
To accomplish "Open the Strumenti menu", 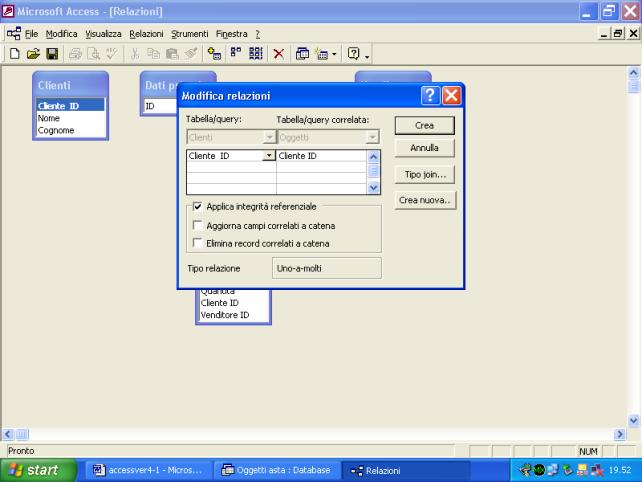I will point(190,34).
